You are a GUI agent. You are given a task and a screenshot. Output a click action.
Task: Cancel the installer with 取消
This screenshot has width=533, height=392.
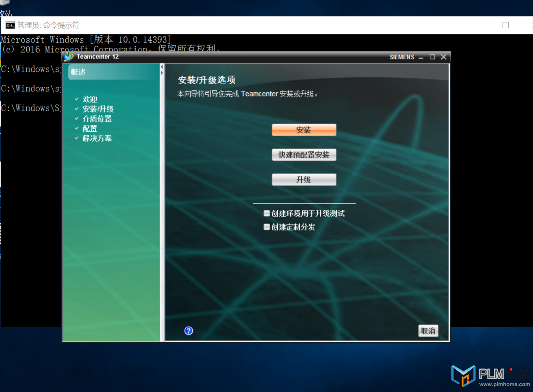click(x=428, y=331)
